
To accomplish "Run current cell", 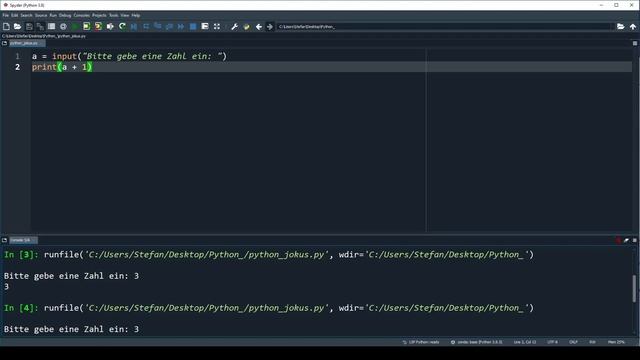I will point(87,27).
